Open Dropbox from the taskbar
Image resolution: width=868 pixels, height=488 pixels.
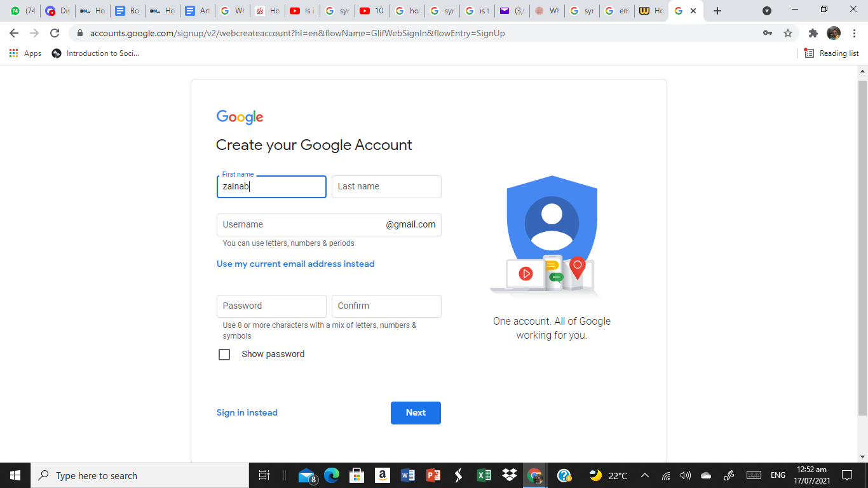[x=510, y=475]
